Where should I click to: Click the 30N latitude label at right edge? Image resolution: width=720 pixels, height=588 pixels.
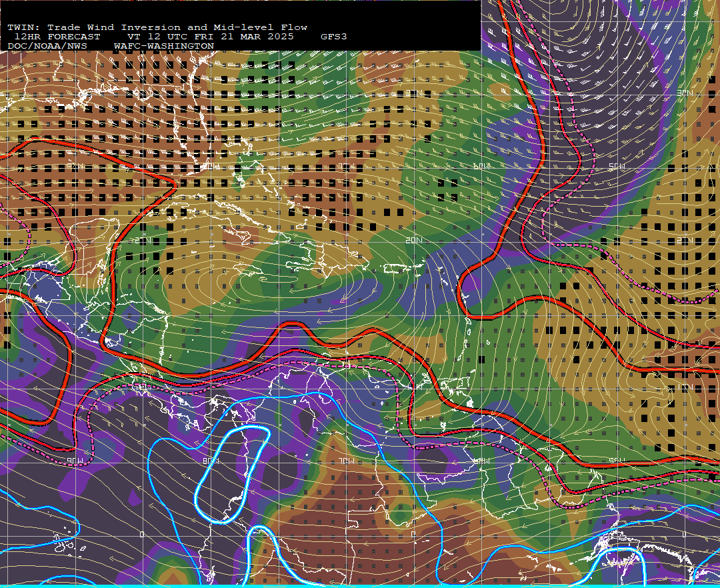pos(685,93)
